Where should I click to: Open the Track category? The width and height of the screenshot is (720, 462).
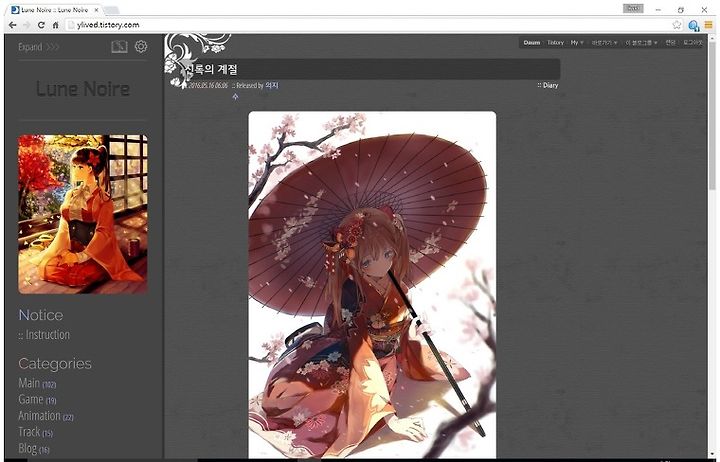pos(35,432)
